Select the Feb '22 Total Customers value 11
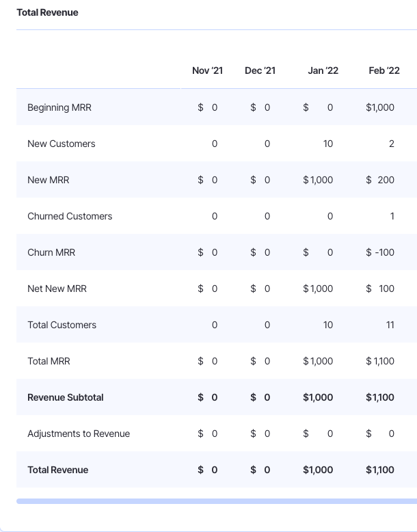417x532 pixels. 390,325
